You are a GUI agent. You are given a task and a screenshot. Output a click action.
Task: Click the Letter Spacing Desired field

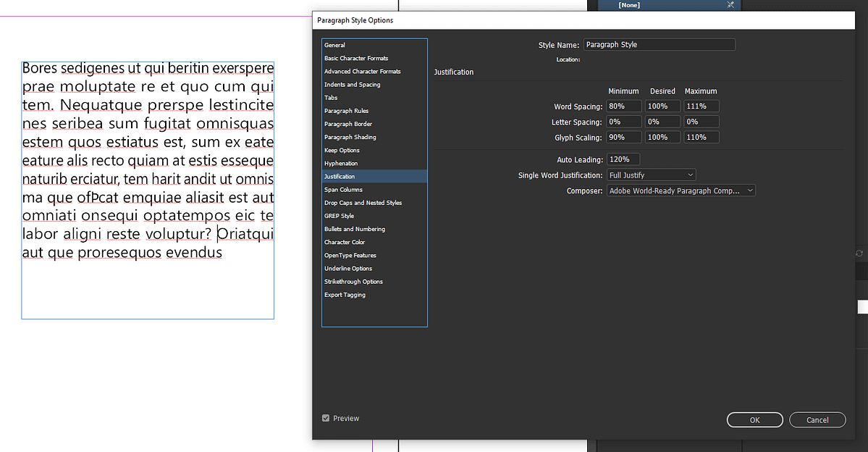point(662,122)
